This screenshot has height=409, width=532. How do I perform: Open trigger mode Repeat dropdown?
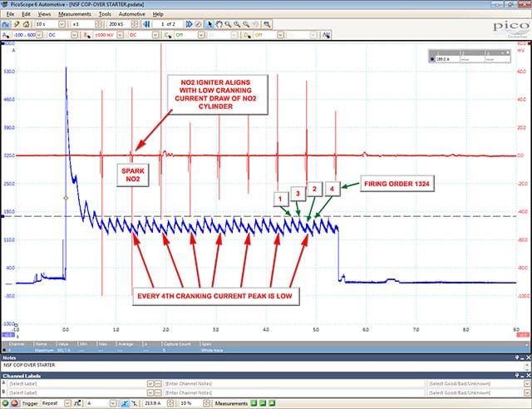pos(67,403)
